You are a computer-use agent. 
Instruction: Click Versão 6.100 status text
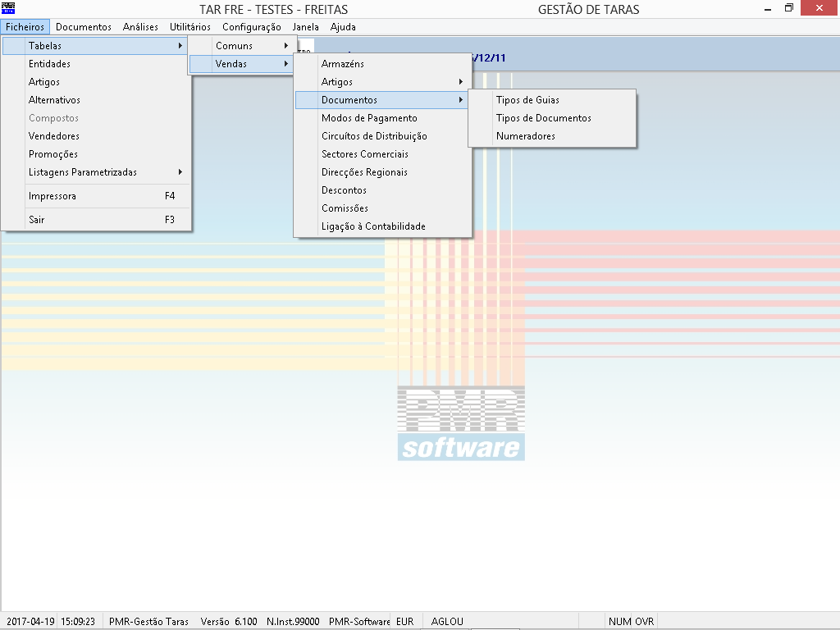tap(229, 622)
